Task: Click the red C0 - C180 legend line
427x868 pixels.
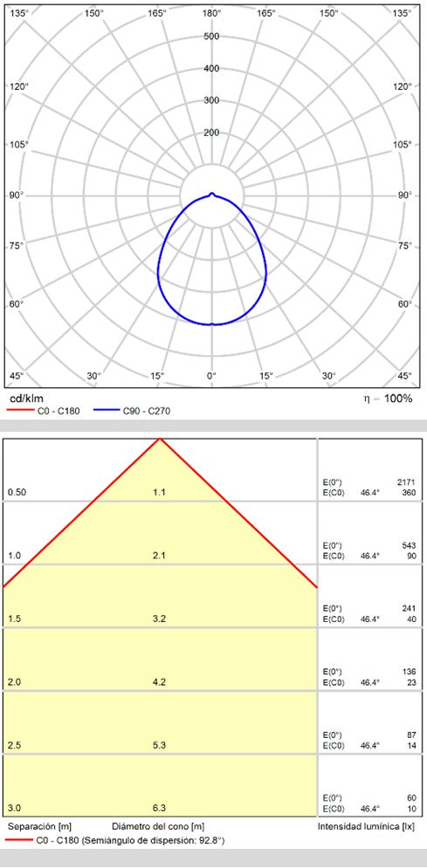Action: (x=19, y=411)
